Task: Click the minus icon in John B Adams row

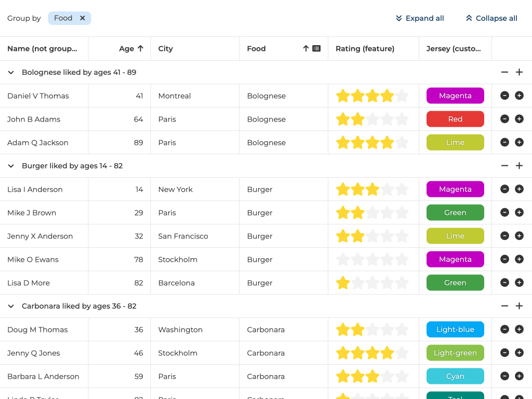Action: coord(504,119)
